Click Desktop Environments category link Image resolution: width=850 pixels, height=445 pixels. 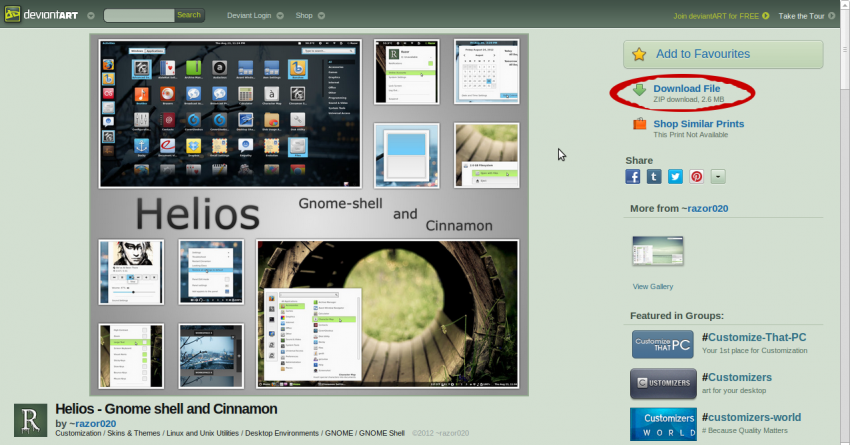(x=282, y=433)
